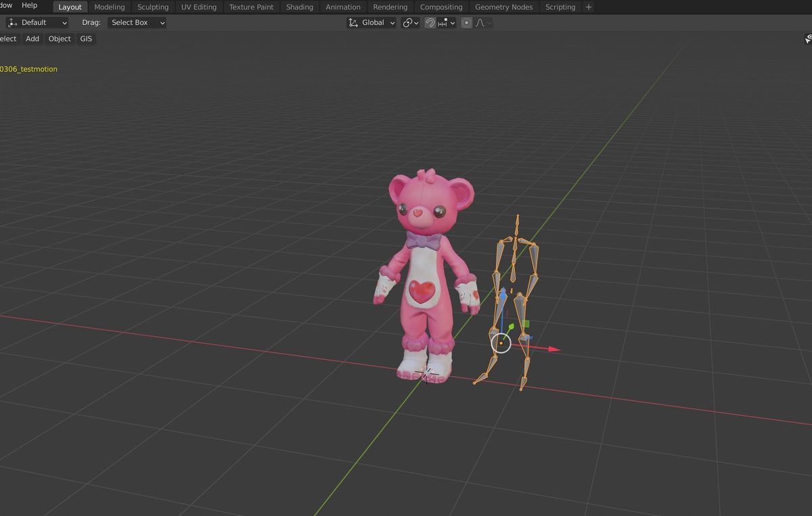Add a new workspace with the plus icon
Viewport: 812px width, 516px height.
pyautogui.click(x=588, y=7)
